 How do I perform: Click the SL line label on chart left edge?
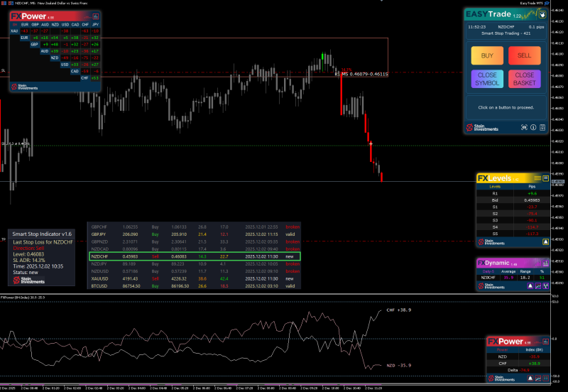(4, 70)
